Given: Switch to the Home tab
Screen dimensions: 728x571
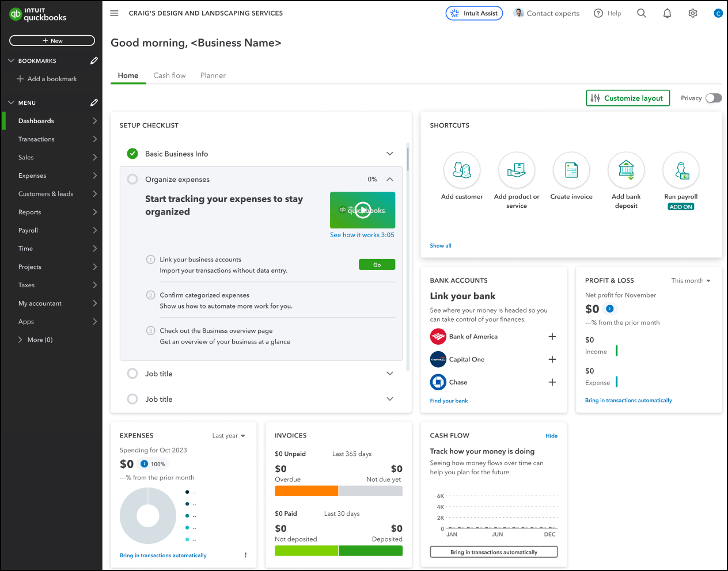Looking at the screenshot, I should pyautogui.click(x=128, y=75).
